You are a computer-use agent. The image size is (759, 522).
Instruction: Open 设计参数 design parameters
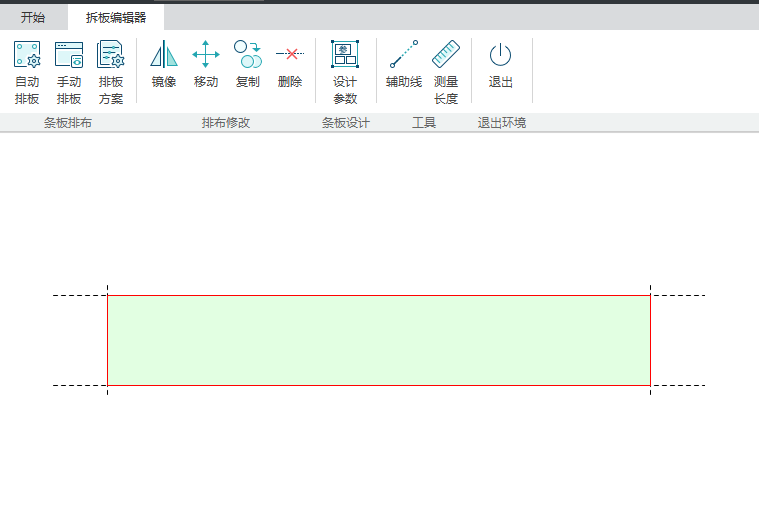[x=345, y=72]
